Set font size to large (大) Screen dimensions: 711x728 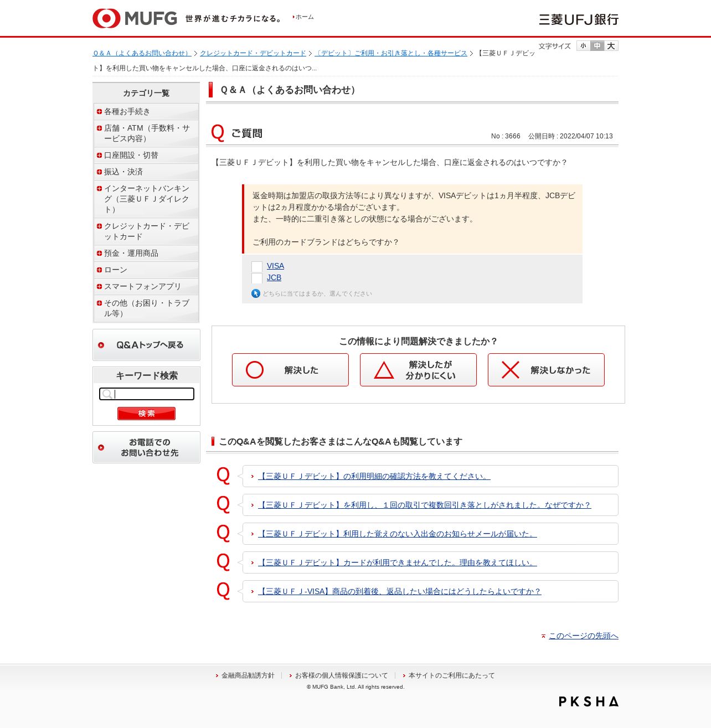pos(611,46)
